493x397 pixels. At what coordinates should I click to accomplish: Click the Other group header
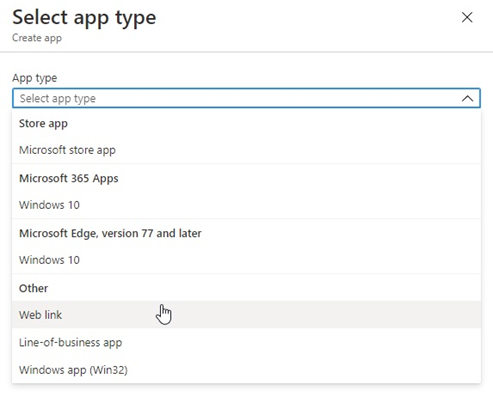(x=34, y=288)
